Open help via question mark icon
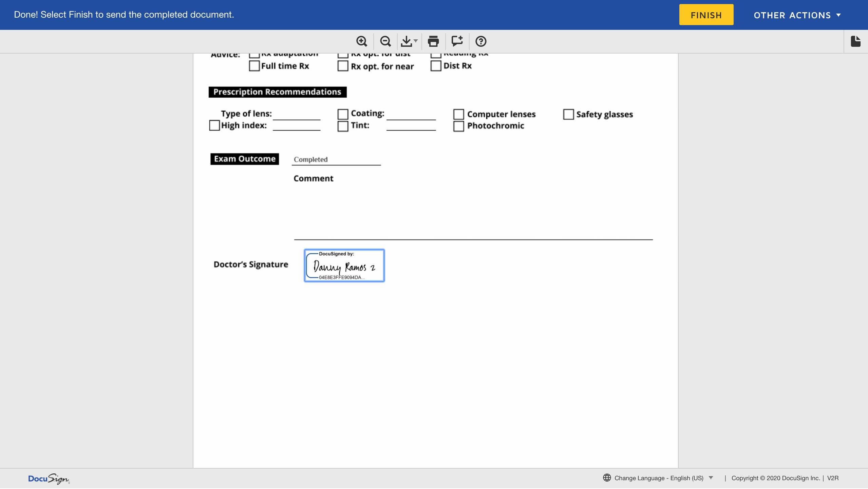Image resolution: width=868 pixels, height=489 pixels. pyautogui.click(x=481, y=41)
